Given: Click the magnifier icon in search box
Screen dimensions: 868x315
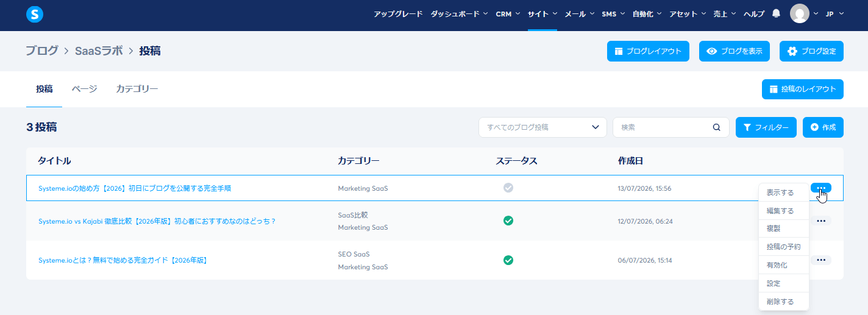Looking at the screenshot, I should tap(717, 127).
